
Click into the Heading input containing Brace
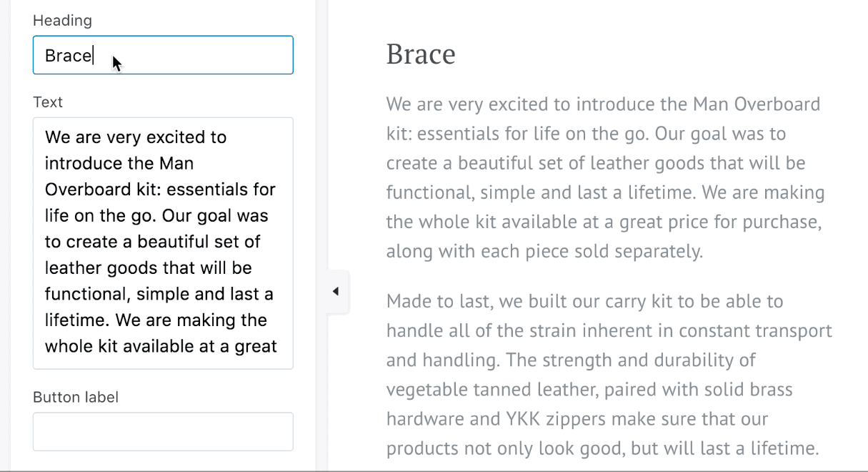163,56
